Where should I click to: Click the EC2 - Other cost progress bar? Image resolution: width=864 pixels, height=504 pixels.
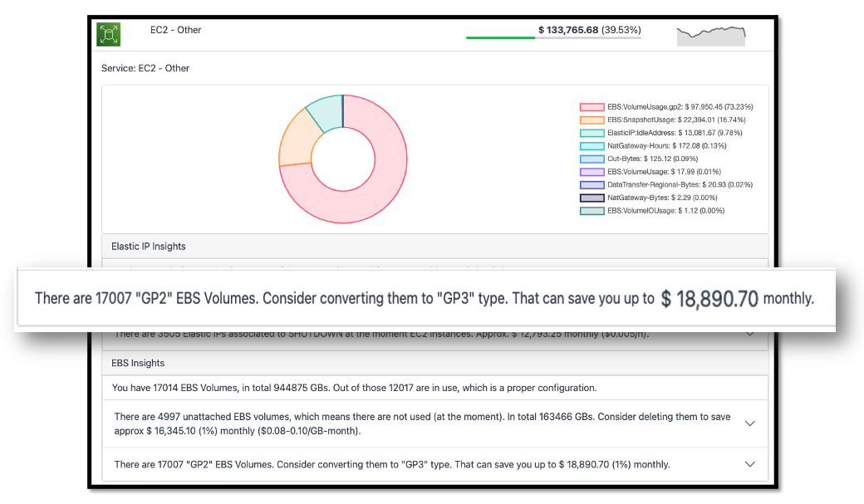553,37
